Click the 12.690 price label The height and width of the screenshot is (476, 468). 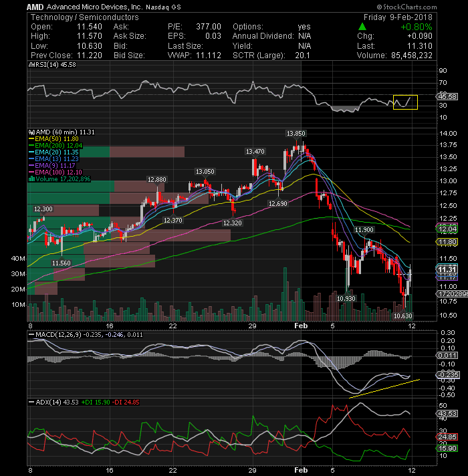point(277,203)
